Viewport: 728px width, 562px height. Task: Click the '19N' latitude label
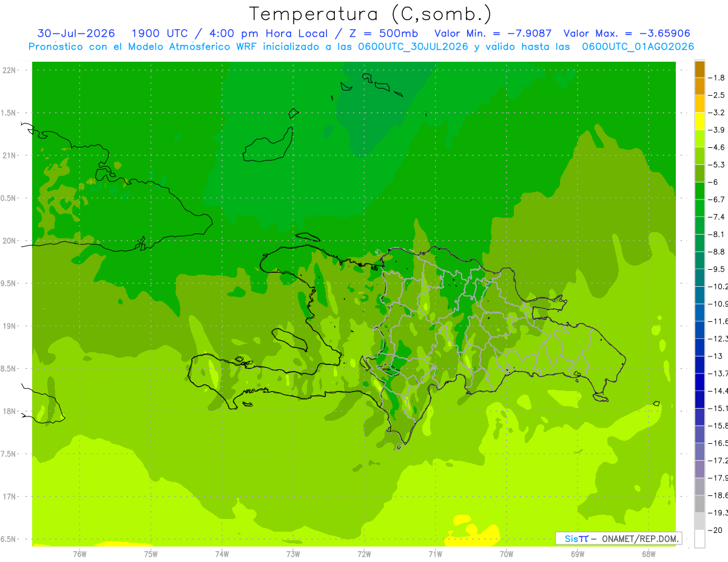tap(9, 326)
